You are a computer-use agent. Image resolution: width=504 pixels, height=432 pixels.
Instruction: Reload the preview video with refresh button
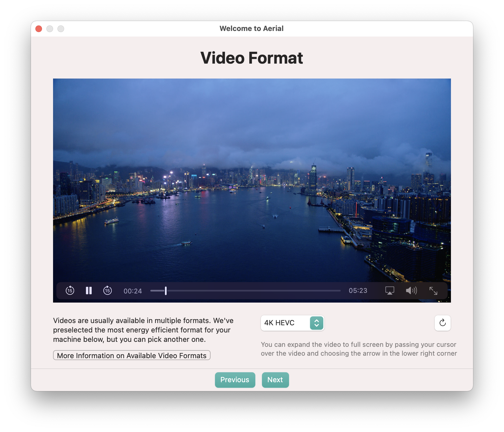[443, 323]
